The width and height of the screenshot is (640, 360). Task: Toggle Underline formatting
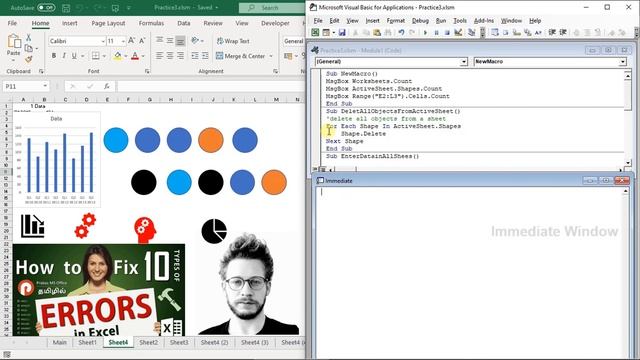click(74, 56)
